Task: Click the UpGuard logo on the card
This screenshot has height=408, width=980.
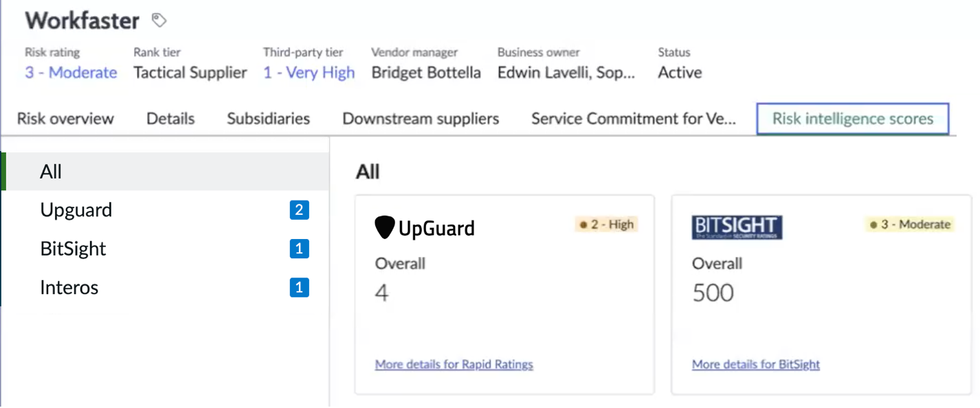Action: point(425,228)
